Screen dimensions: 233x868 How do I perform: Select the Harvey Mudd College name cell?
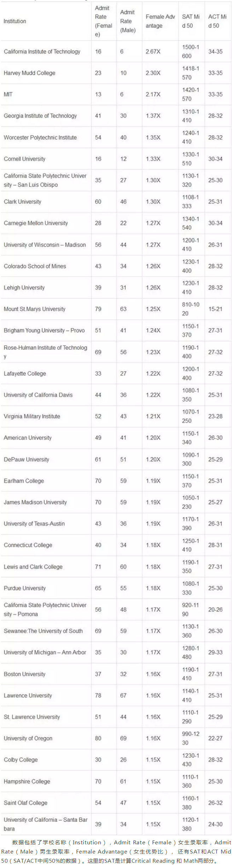pyautogui.click(x=29, y=73)
